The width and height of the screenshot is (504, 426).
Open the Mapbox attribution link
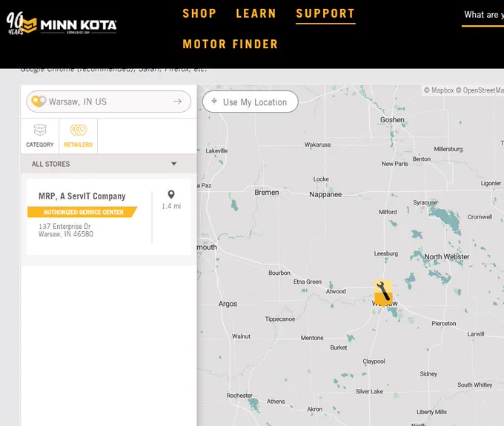(439, 90)
